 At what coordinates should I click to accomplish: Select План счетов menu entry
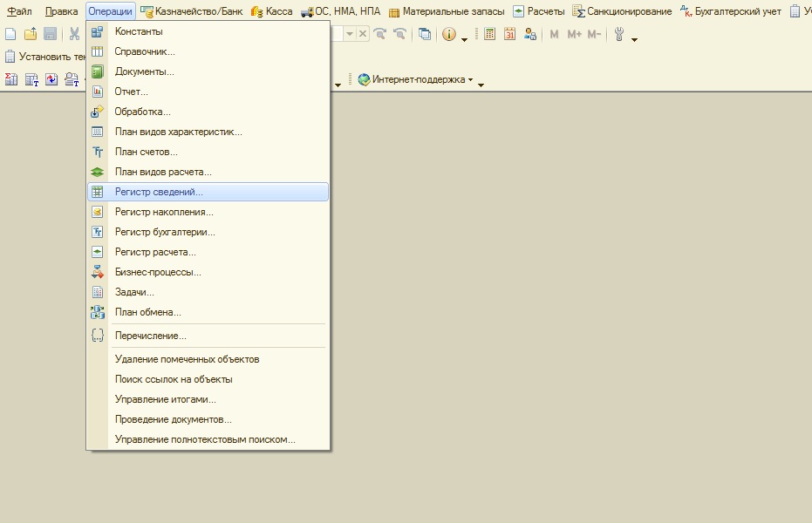(147, 152)
